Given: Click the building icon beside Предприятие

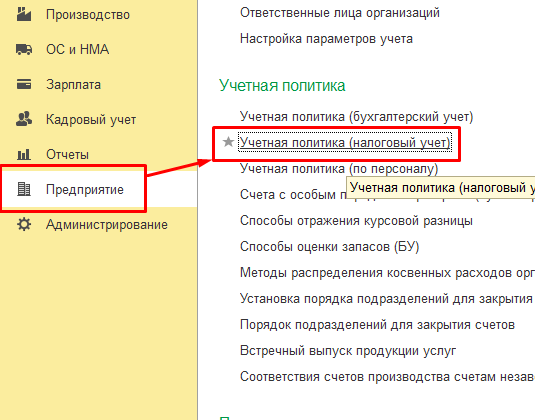Looking at the screenshot, I should (24, 189).
